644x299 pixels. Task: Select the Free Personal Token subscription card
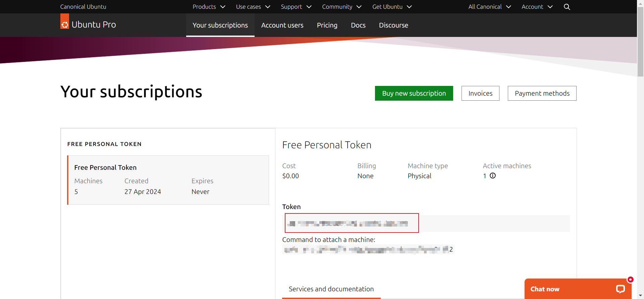click(168, 180)
